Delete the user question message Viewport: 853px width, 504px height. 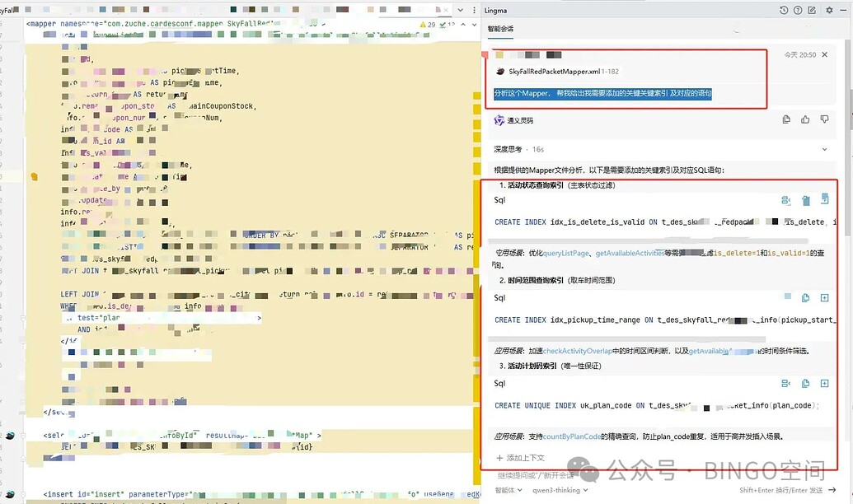(x=825, y=54)
